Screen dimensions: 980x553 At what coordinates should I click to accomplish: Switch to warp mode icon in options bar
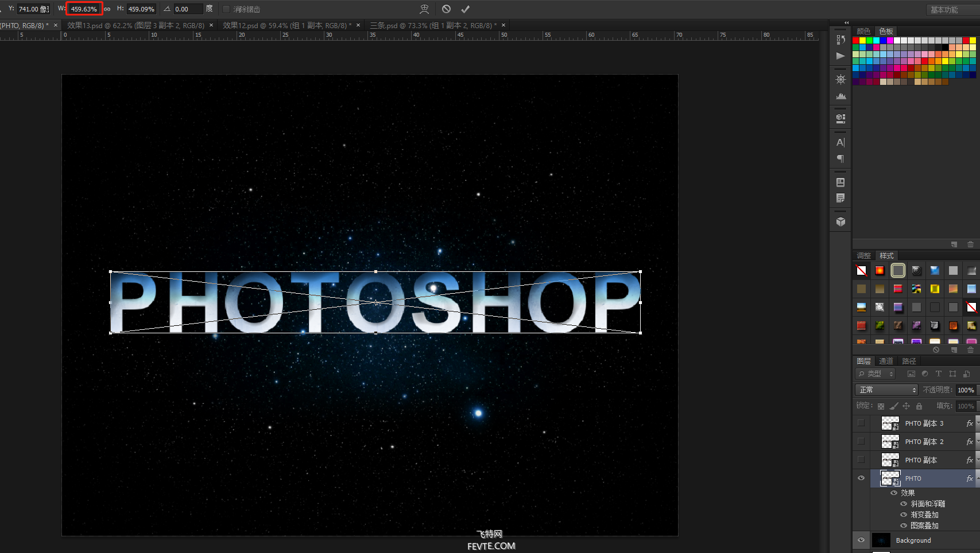(x=424, y=9)
